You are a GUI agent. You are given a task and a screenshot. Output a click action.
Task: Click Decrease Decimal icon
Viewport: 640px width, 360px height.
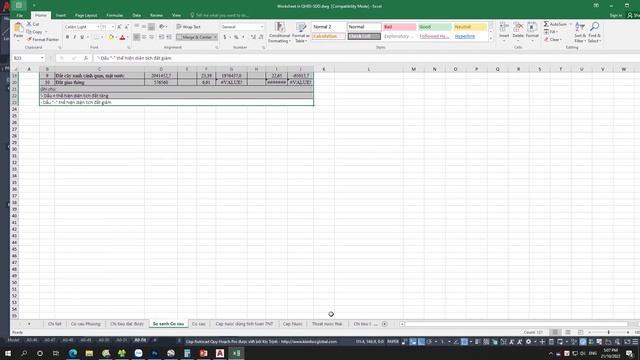tap(261, 37)
